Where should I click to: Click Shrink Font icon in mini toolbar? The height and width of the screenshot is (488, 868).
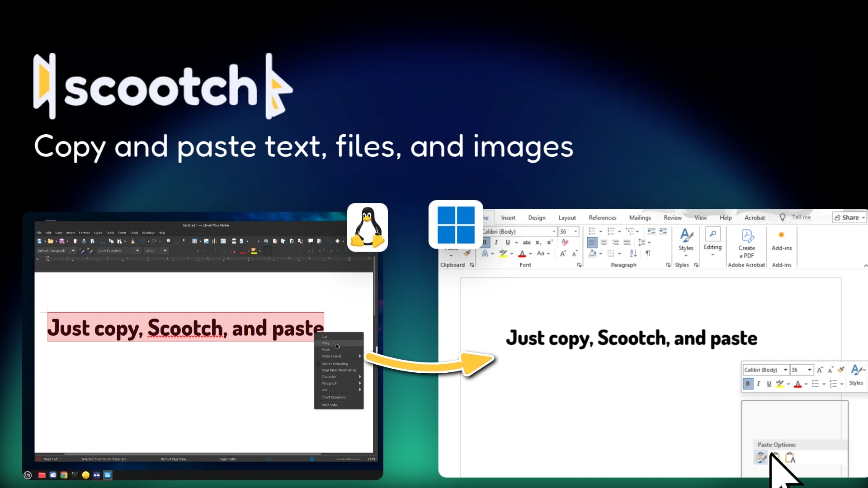coord(830,370)
